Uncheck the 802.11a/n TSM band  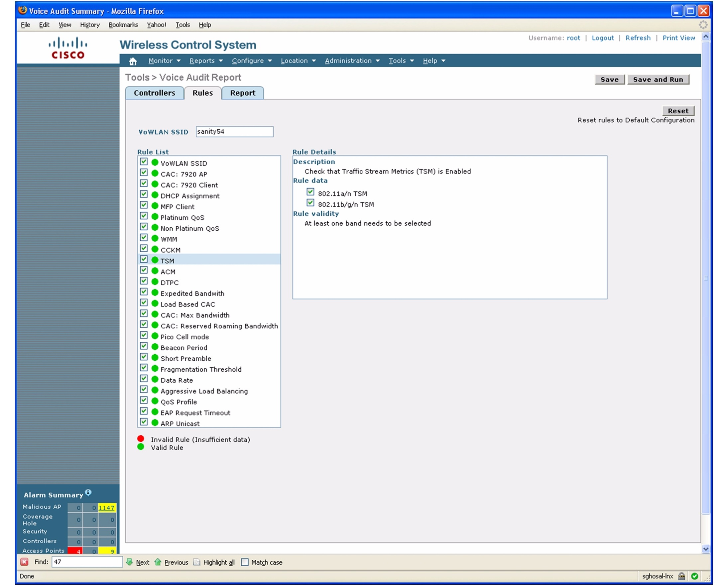click(x=310, y=192)
